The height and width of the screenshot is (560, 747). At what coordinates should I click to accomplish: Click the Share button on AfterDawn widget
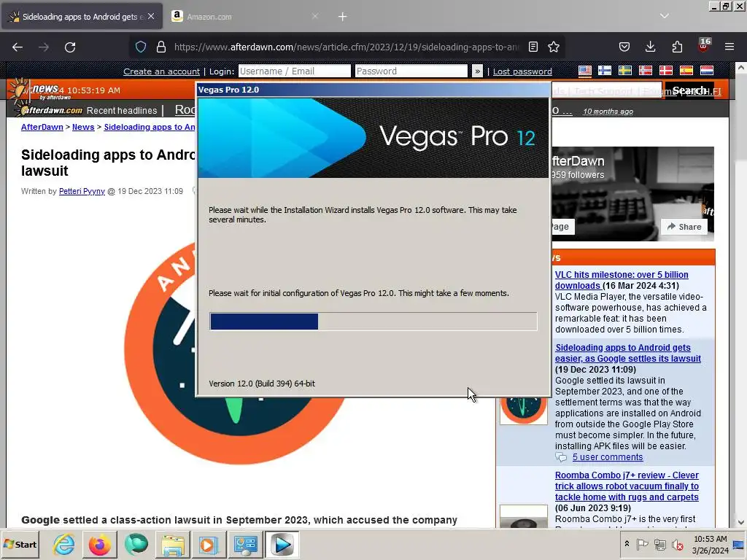(684, 227)
